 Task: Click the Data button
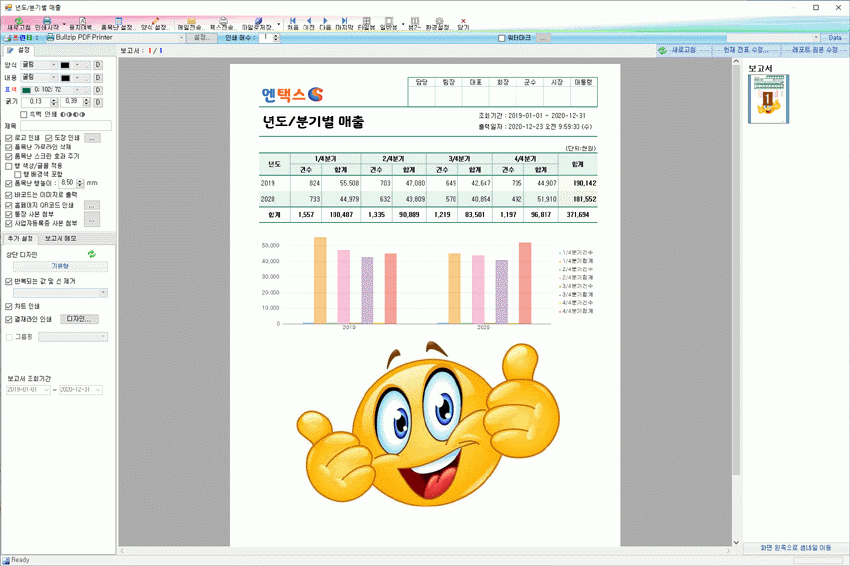click(835, 37)
